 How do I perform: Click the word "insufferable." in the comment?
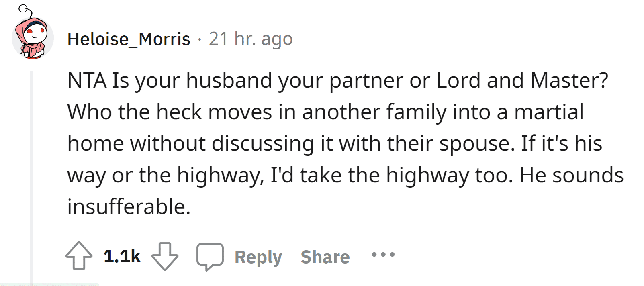pos(129,206)
